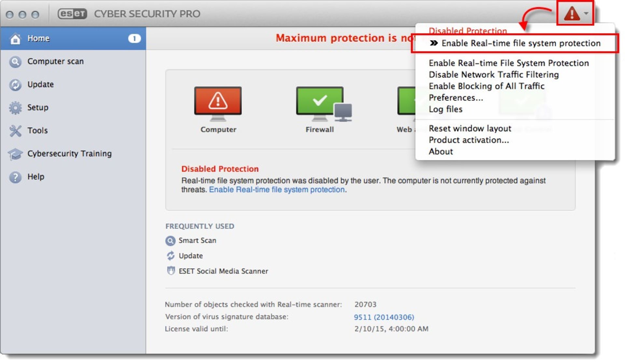This screenshot has width=625, height=364.
Task: Click ESET Social Media Scanner link
Action: (223, 271)
